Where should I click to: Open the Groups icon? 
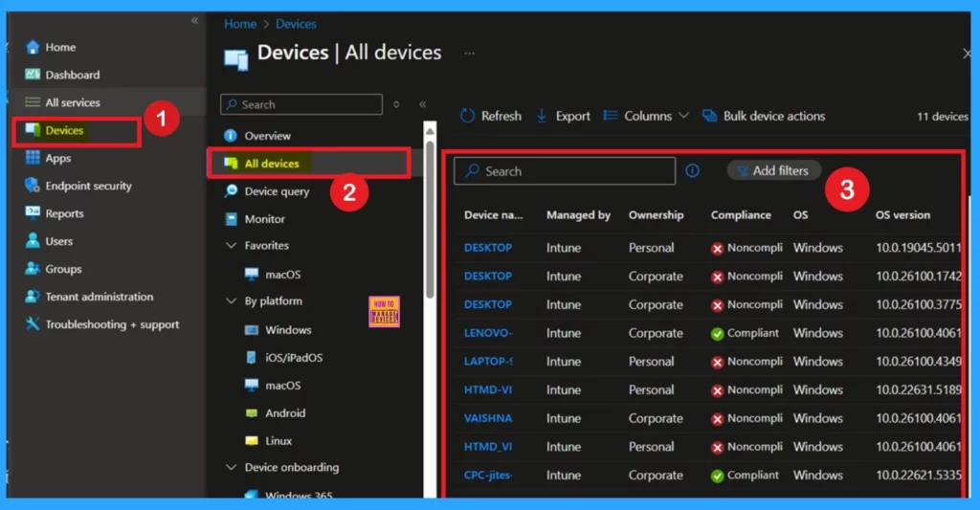pyautogui.click(x=33, y=268)
